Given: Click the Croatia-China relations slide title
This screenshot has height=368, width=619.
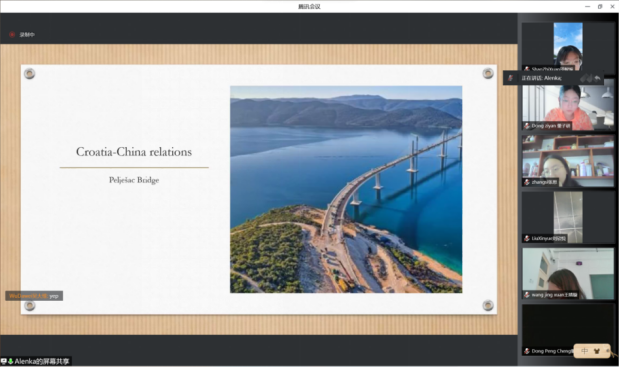Looking at the screenshot, I should click(x=134, y=152).
